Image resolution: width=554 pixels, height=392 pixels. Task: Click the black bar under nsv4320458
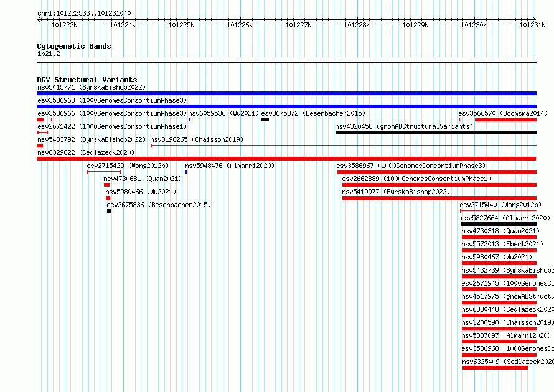tap(436, 133)
